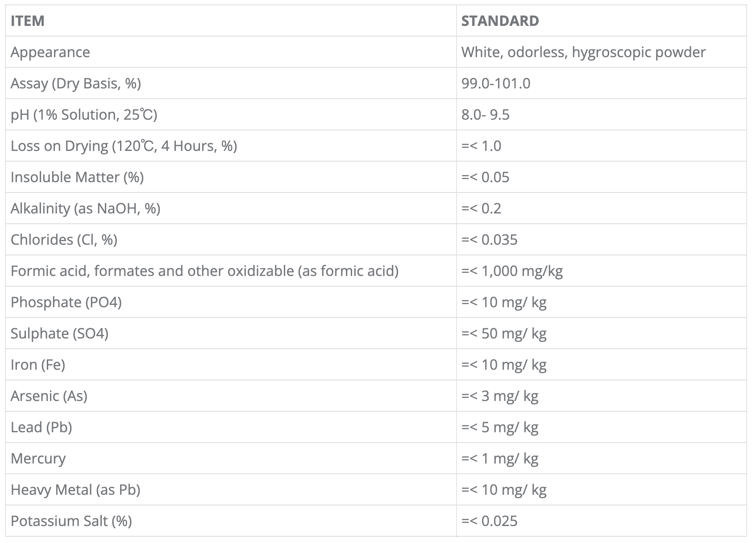Select the Appearance row label
The height and width of the screenshot is (543, 756).
click(50, 52)
